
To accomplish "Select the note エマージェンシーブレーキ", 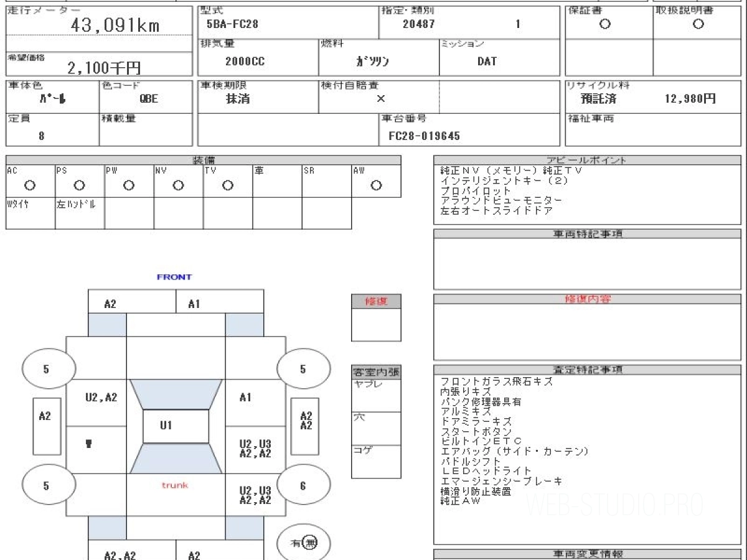I will coord(501,481).
